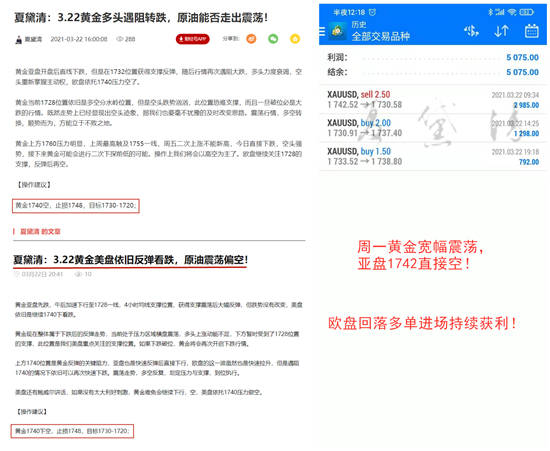The image size is (550, 451).
Task: Tap the trading app logo icon
Action: point(337,31)
